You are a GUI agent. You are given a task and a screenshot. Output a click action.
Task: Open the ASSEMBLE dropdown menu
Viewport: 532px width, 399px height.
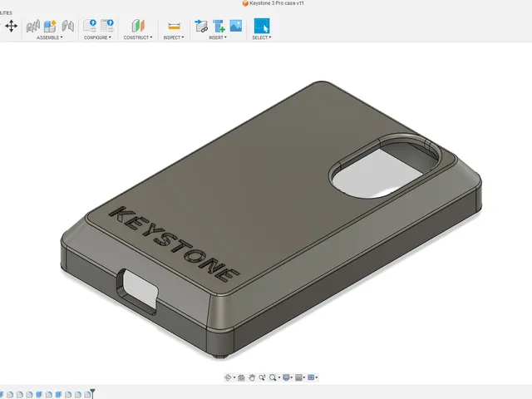click(50, 37)
